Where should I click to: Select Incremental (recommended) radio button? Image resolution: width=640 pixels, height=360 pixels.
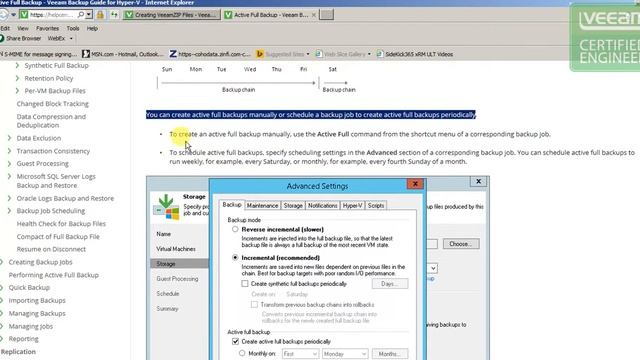(235, 258)
